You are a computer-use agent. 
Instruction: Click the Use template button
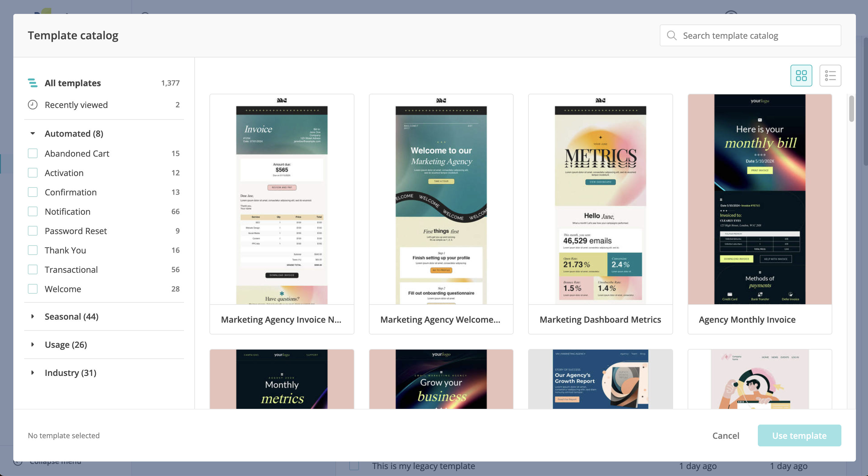(x=799, y=435)
